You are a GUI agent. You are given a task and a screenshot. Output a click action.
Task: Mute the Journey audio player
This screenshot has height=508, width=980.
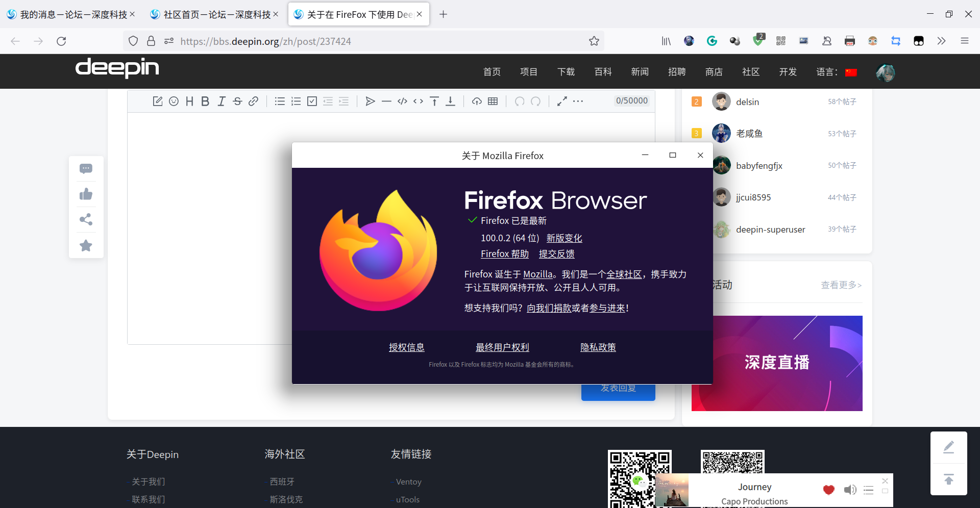tap(850, 490)
